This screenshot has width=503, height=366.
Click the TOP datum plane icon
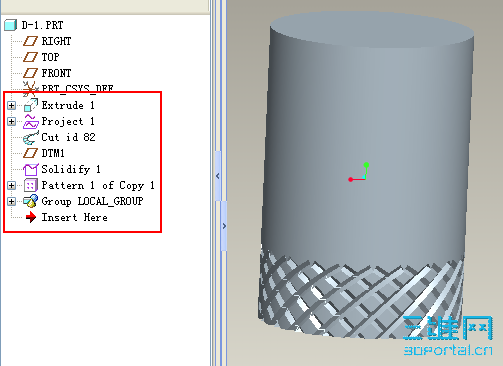click(30, 57)
